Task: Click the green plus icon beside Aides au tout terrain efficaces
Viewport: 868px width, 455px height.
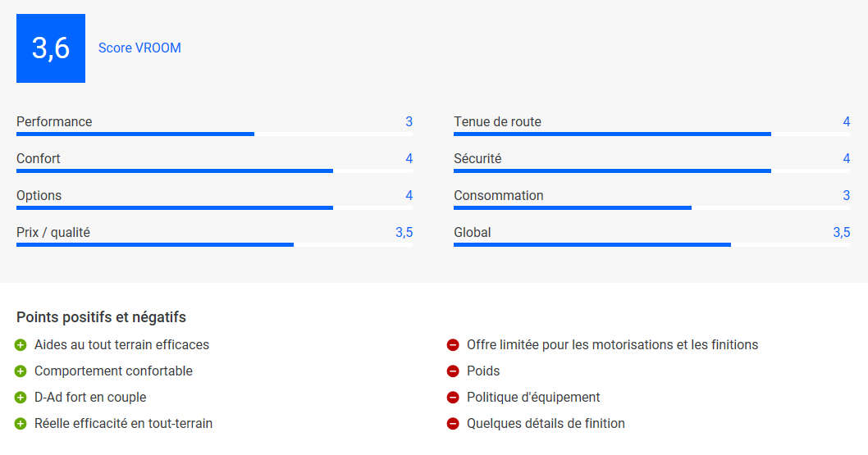Action: point(21,345)
